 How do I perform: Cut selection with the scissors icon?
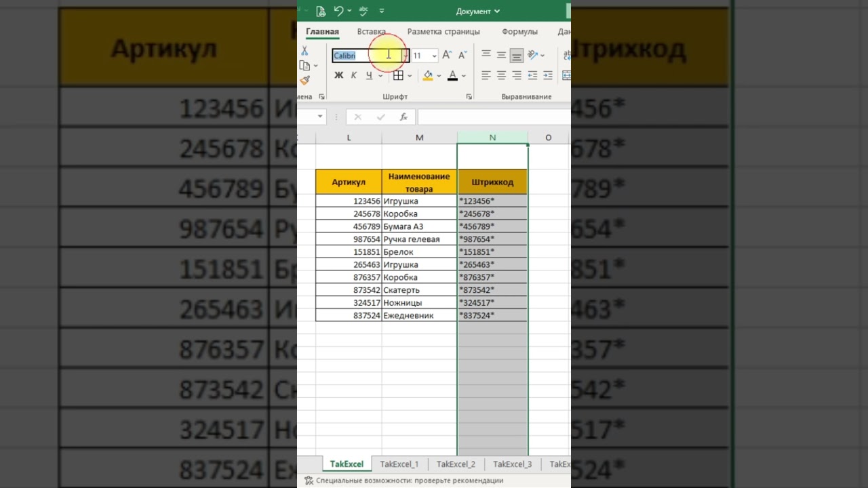[x=304, y=52]
